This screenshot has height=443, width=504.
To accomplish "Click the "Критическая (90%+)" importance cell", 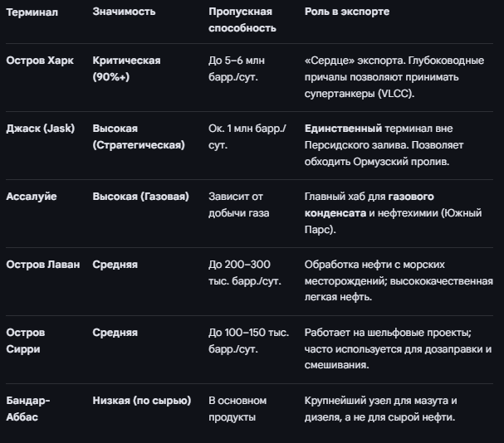I will tap(126, 68).
